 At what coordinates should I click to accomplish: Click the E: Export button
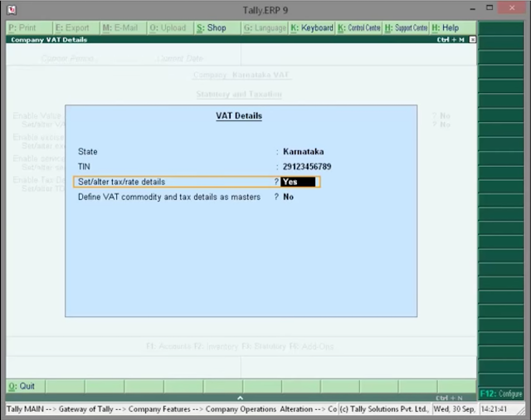pos(76,27)
